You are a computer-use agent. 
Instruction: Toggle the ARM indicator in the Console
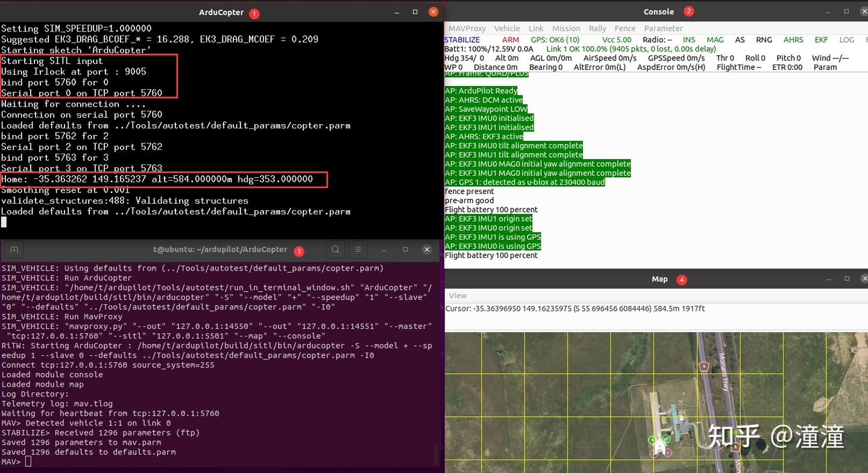pos(511,40)
